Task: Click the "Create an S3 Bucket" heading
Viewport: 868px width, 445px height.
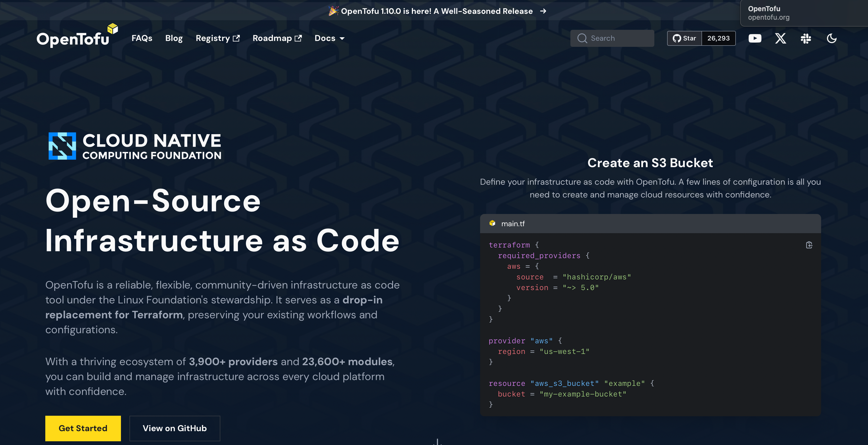Action: coord(650,163)
